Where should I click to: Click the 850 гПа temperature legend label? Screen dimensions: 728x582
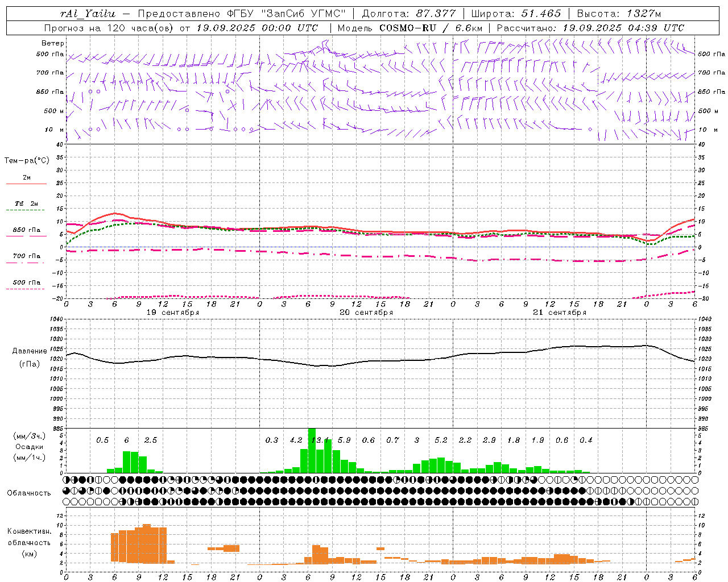point(26,230)
